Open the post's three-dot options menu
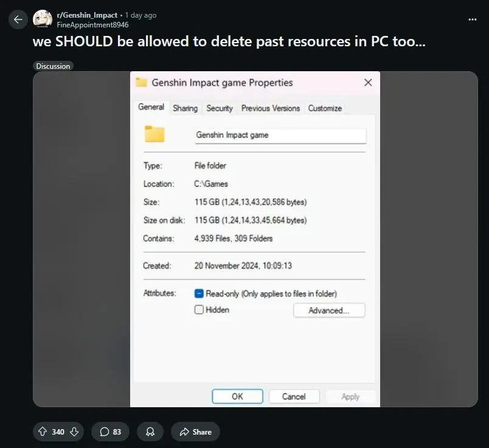This screenshot has width=489, height=448. pyautogui.click(x=472, y=19)
